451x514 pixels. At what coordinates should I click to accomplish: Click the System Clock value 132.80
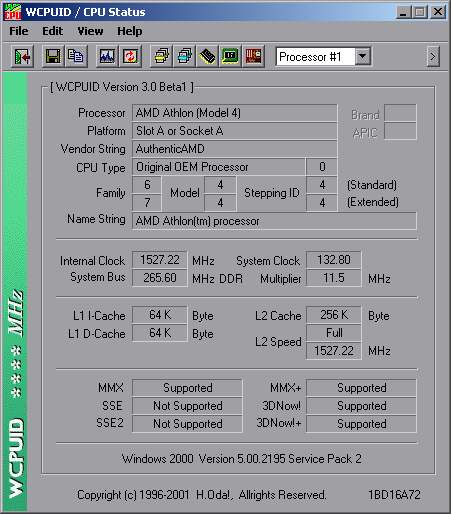coord(333,260)
